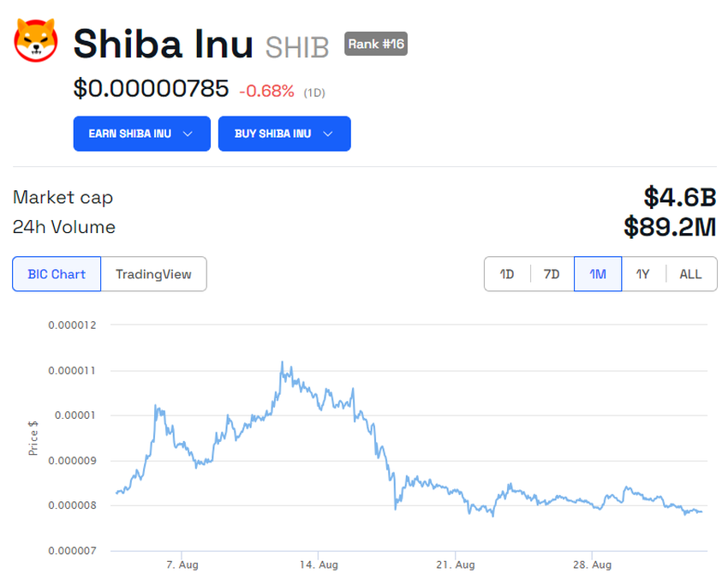This screenshot has height=585, width=728.
Task: Enable the 1Y timeframe view
Action: tap(643, 274)
